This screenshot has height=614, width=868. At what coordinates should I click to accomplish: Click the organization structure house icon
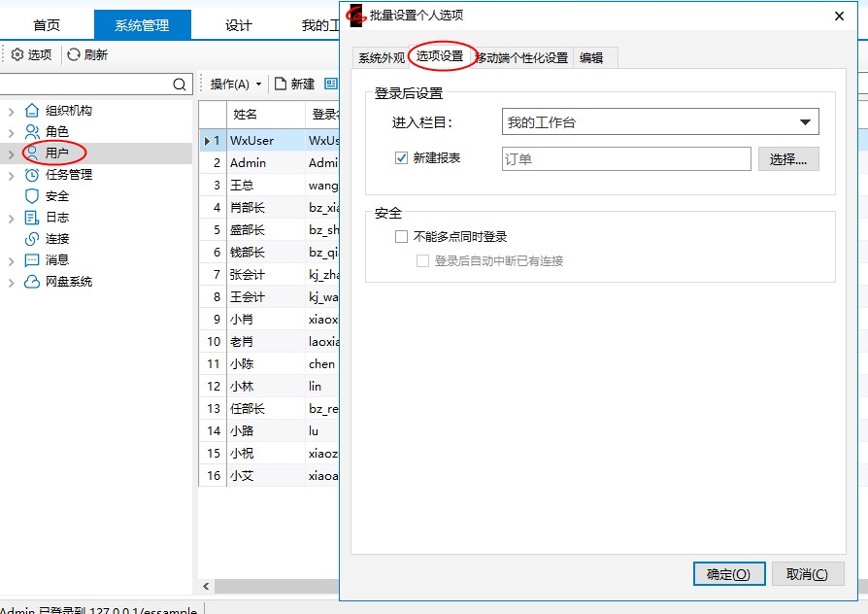click(x=32, y=111)
